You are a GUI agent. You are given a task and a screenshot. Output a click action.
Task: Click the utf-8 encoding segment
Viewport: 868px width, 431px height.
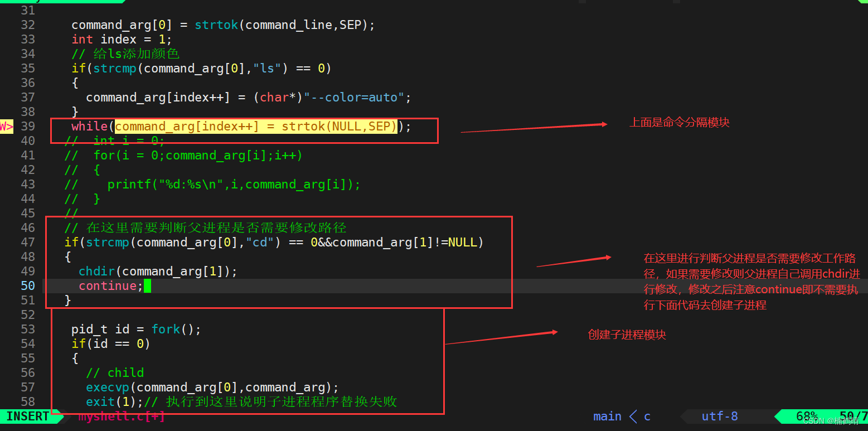(720, 417)
